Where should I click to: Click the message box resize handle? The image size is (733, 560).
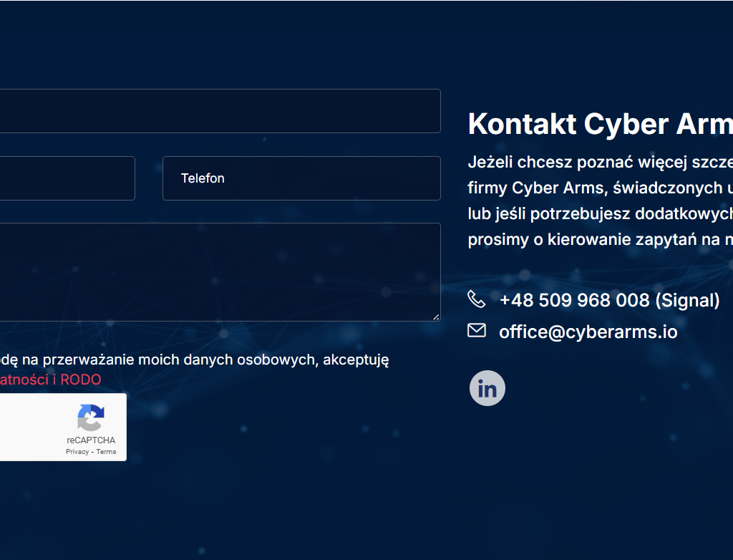(x=436, y=317)
